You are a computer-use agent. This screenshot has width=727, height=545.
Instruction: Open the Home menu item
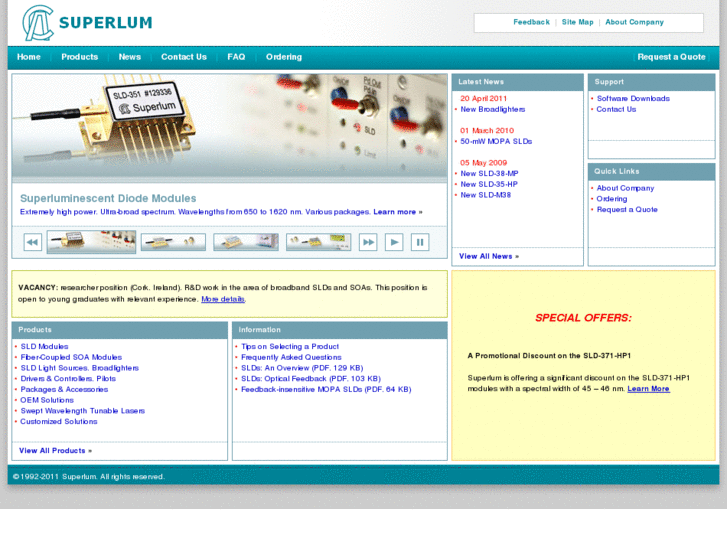pyautogui.click(x=29, y=57)
